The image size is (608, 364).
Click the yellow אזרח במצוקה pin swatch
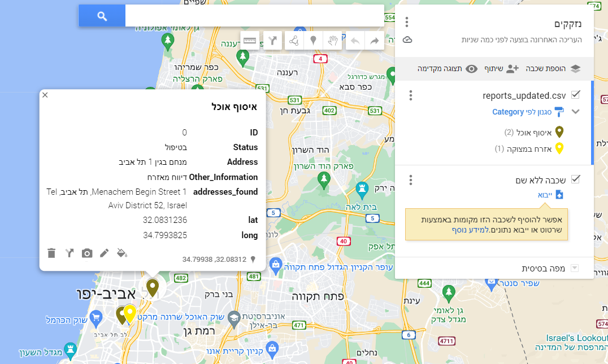[559, 148]
